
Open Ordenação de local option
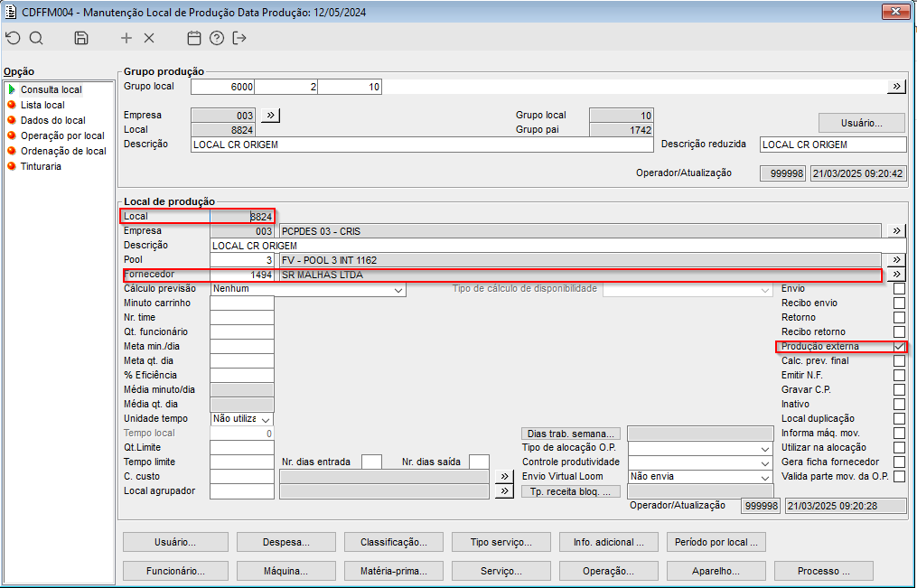[63, 151]
